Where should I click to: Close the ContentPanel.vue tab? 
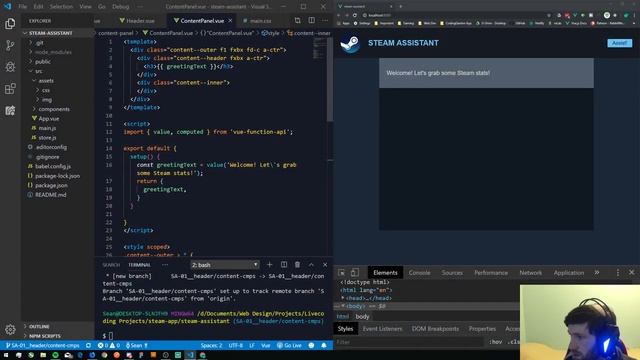tap(230, 20)
